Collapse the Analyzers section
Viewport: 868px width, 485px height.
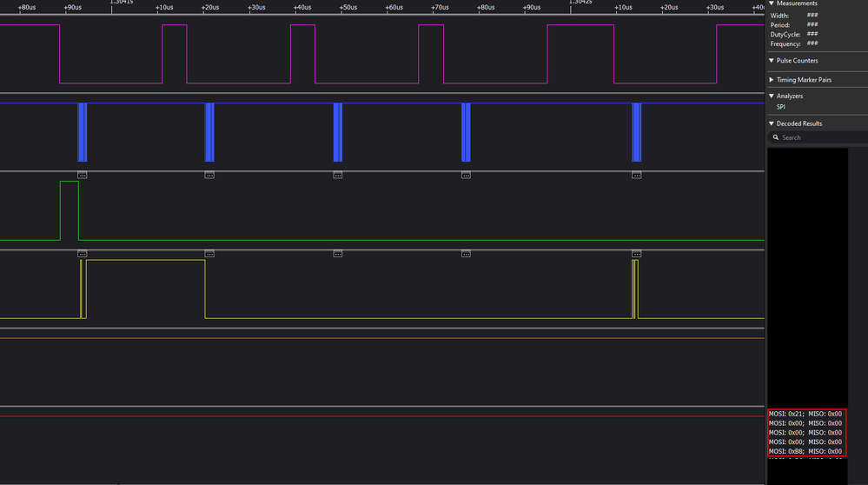772,96
